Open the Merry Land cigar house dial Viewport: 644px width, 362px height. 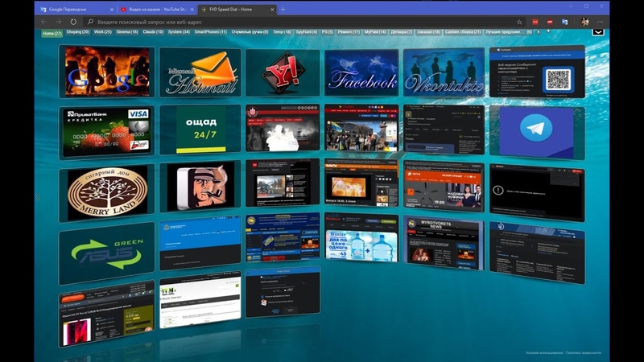click(107, 192)
